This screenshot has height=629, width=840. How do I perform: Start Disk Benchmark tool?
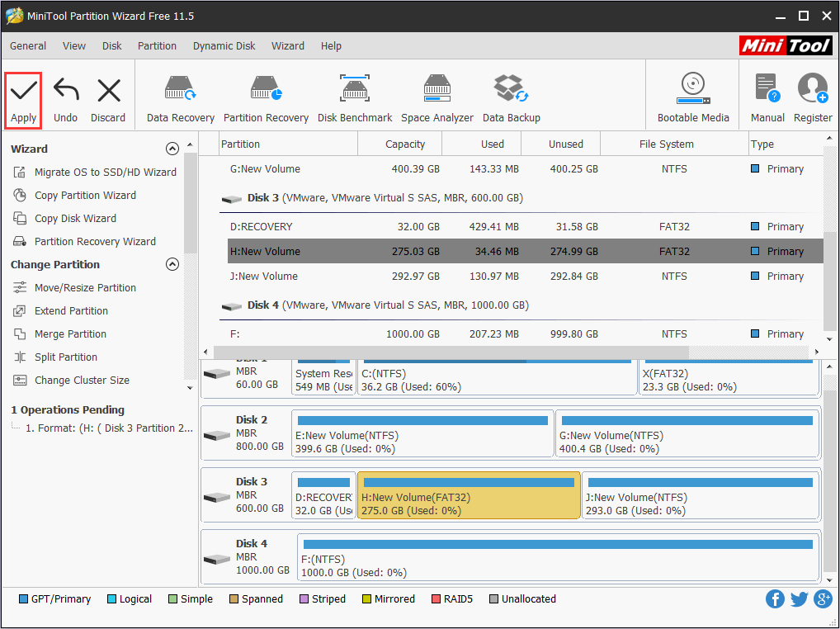point(355,99)
